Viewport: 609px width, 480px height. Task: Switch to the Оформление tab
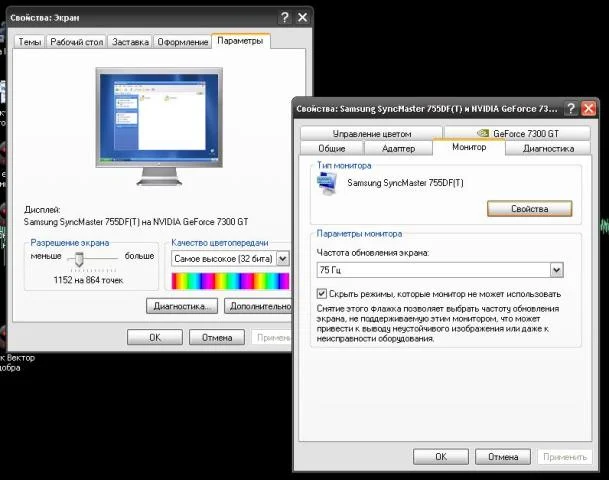183,42
